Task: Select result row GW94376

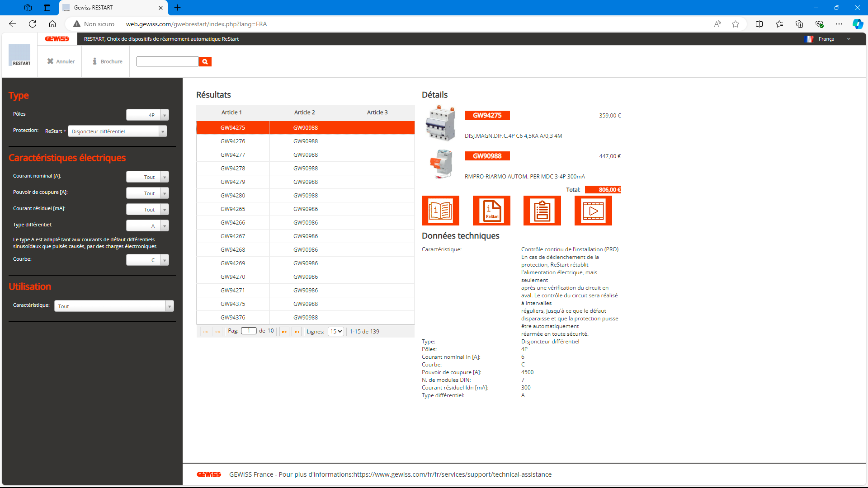Action: click(306, 318)
